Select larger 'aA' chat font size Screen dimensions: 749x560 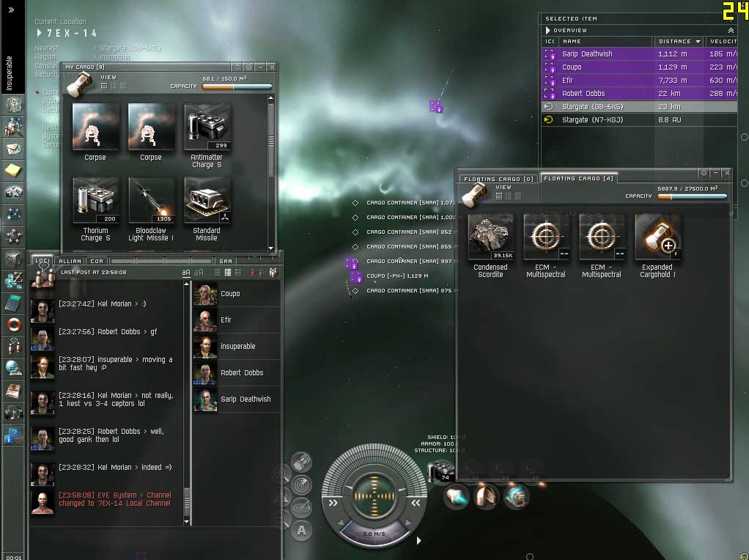click(186, 273)
